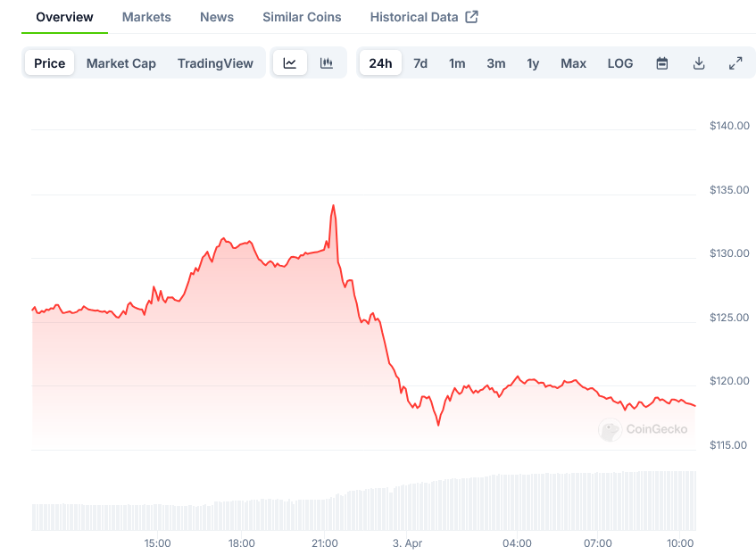
Task: Set chart range to 7d
Action: point(420,63)
